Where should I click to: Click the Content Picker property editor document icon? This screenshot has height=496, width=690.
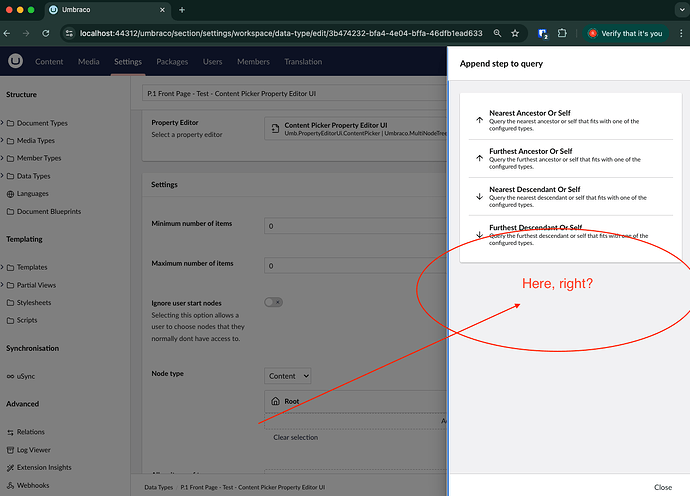(x=275, y=129)
